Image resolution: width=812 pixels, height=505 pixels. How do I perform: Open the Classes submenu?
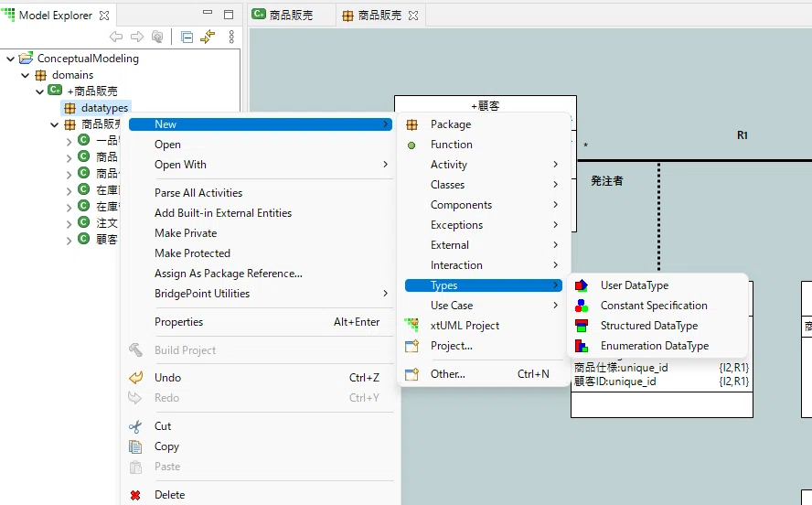point(483,185)
